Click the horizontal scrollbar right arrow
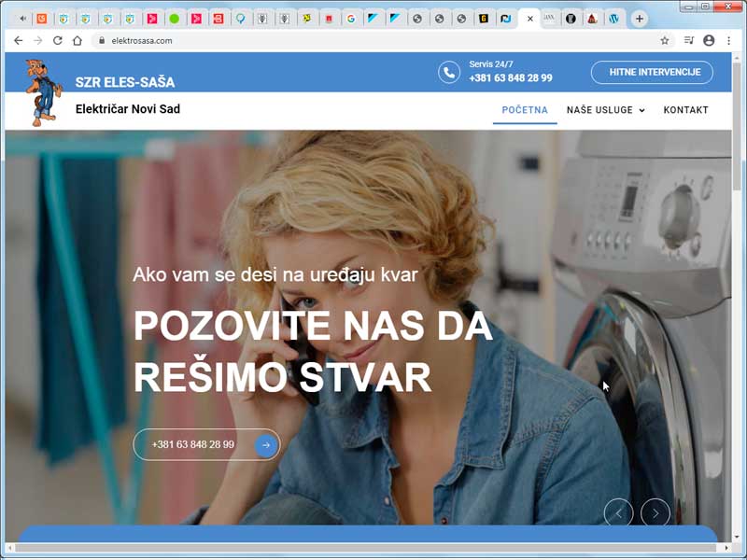The height and width of the screenshot is (560, 747). pos(726,548)
